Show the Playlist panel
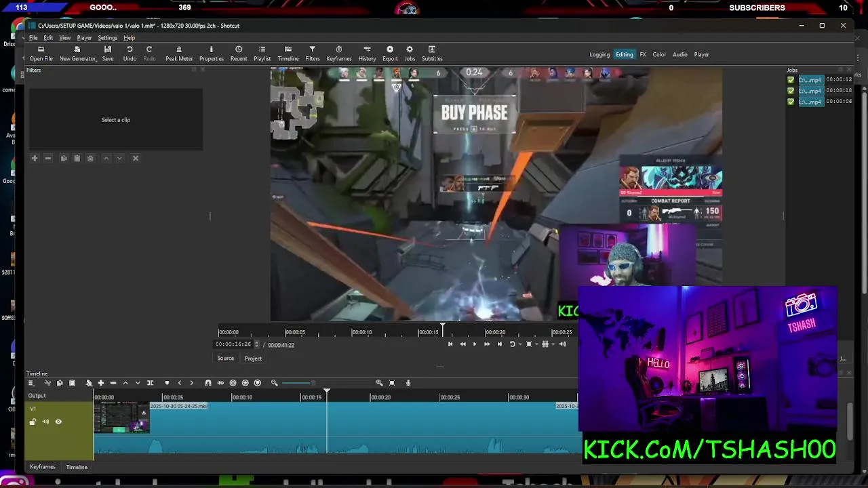868x488 pixels. [262, 54]
